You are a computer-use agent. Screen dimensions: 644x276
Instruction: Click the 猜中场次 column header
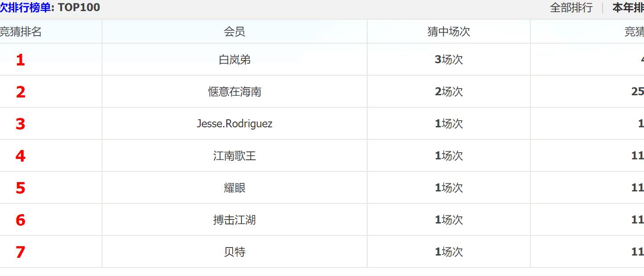click(x=448, y=32)
